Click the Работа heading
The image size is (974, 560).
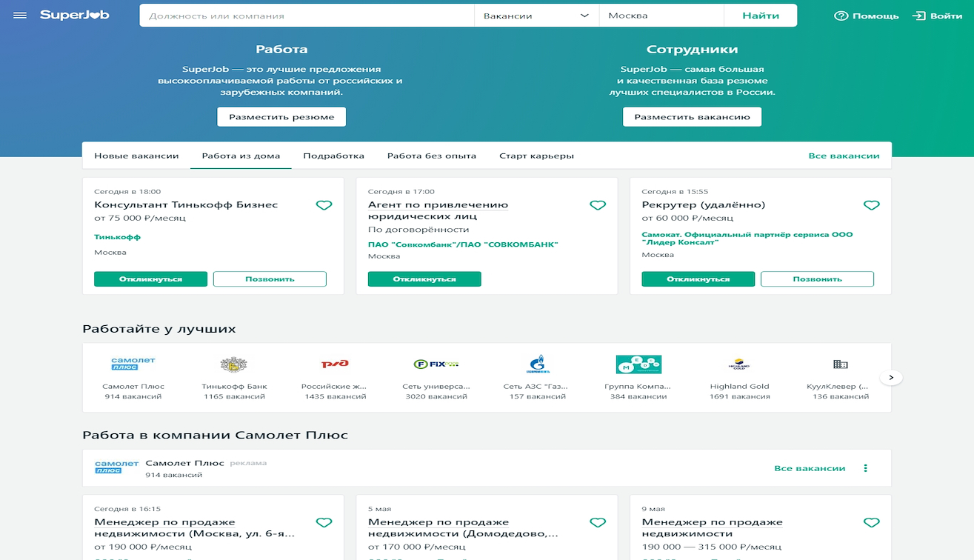[x=281, y=50]
